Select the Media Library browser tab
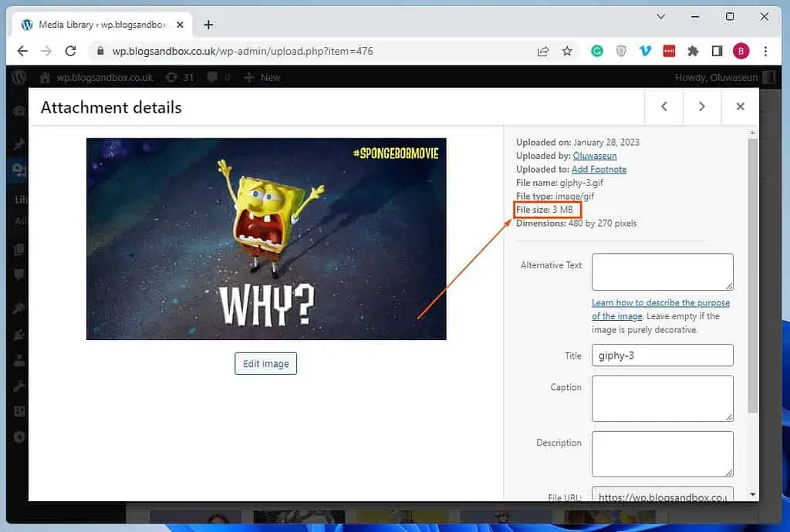The height and width of the screenshot is (532, 790). [x=101, y=25]
